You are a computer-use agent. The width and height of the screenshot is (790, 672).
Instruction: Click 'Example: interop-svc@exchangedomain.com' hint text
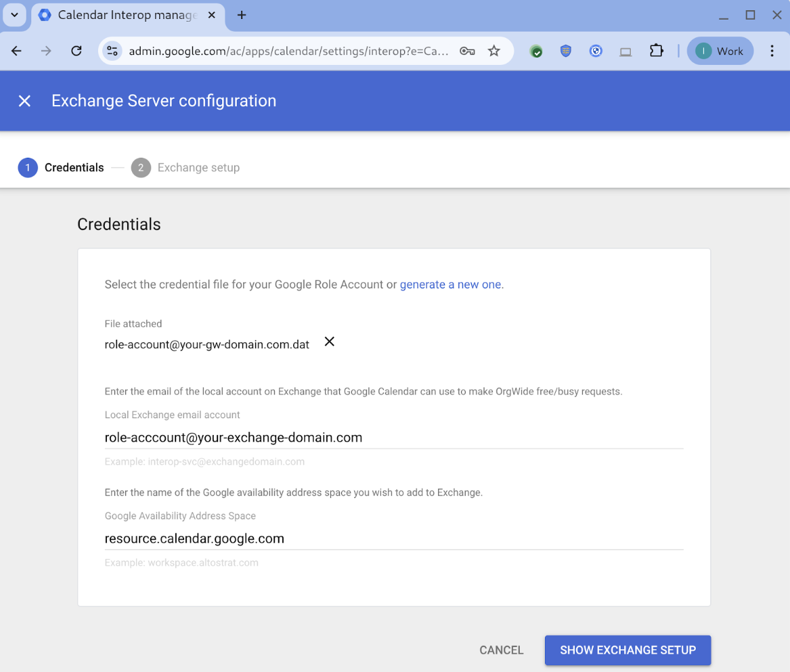coord(204,462)
